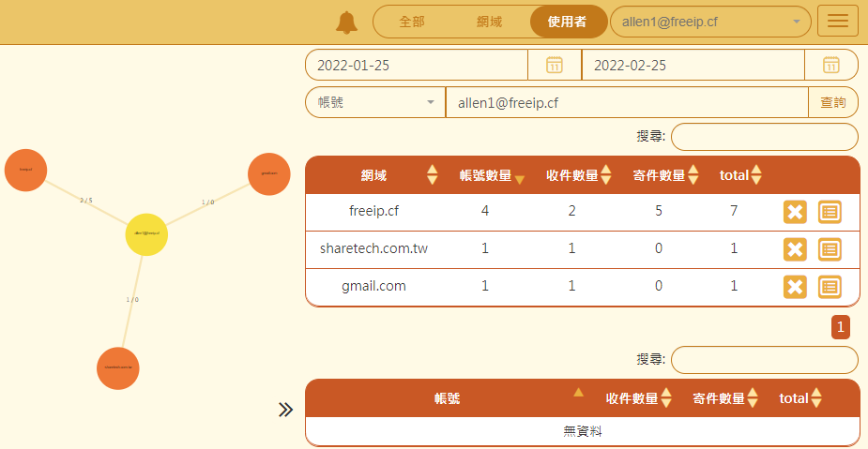View details list for sharetech.com.tw
This screenshot has height=449, width=868.
point(830,249)
